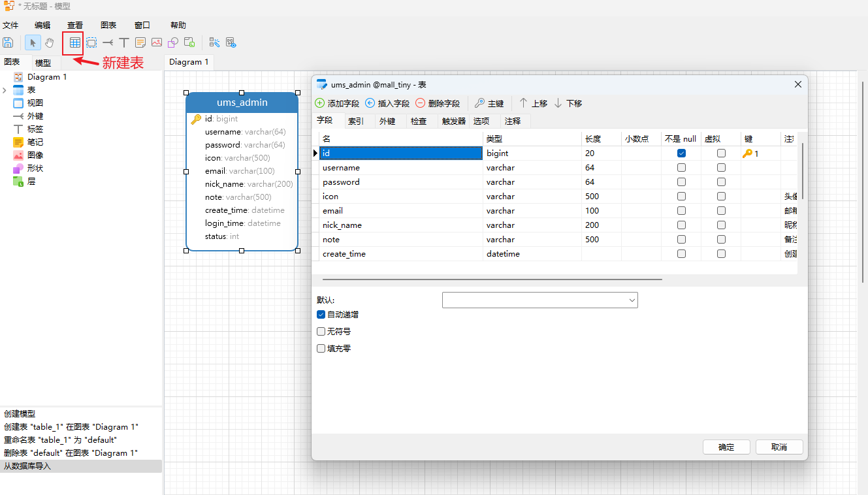Open the 默认 default value dropdown
The width and height of the screenshot is (868, 495).
pyautogui.click(x=632, y=300)
